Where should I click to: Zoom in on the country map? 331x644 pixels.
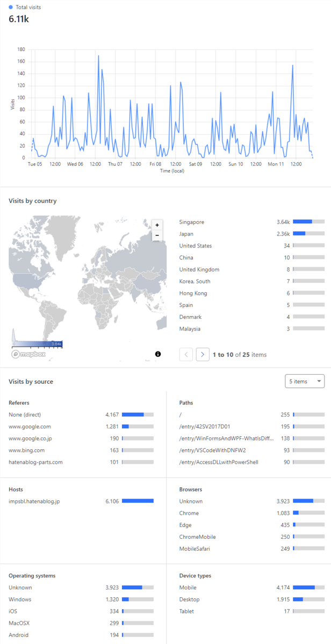(157, 225)
